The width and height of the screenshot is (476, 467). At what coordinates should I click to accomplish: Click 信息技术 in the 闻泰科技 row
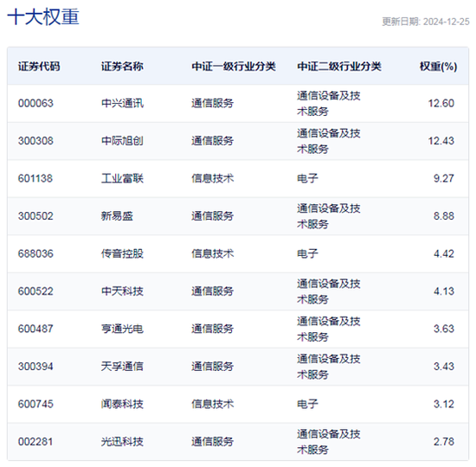pyautogui.click(x=213, y=404)
